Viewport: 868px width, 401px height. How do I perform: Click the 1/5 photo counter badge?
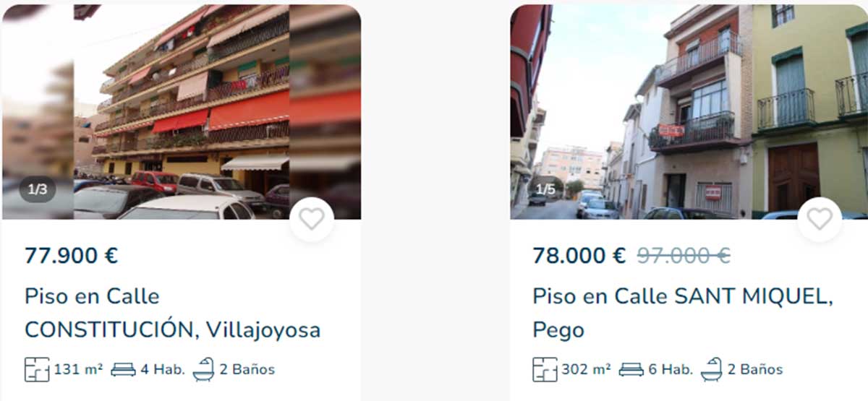(545, 190)
